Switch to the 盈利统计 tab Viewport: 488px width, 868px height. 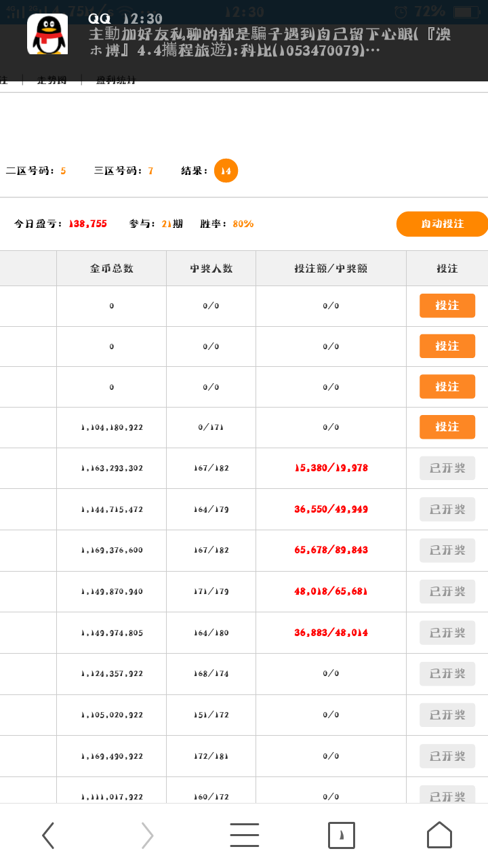[x=115, y=80]
